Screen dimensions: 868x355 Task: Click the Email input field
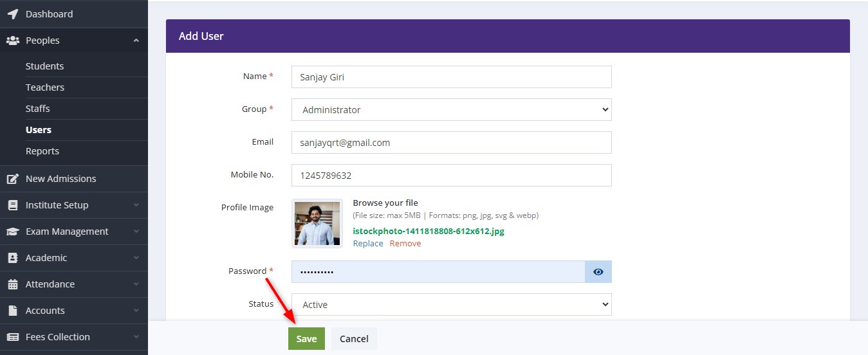451,142
